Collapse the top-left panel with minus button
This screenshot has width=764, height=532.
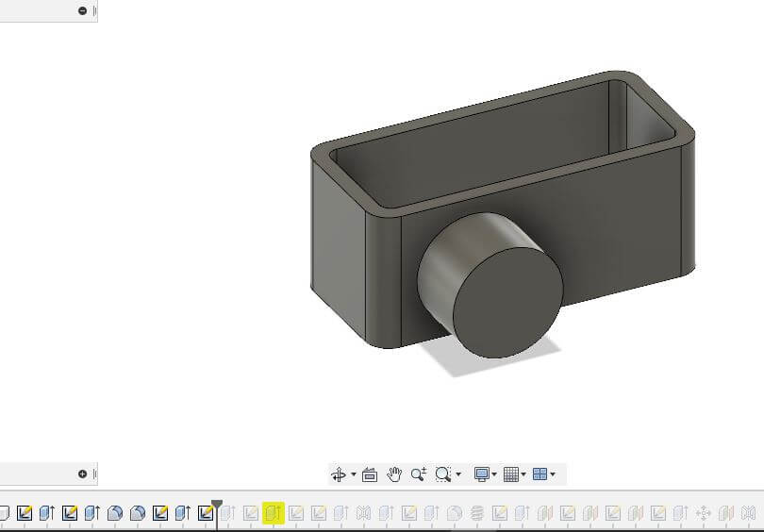[82, 10]
